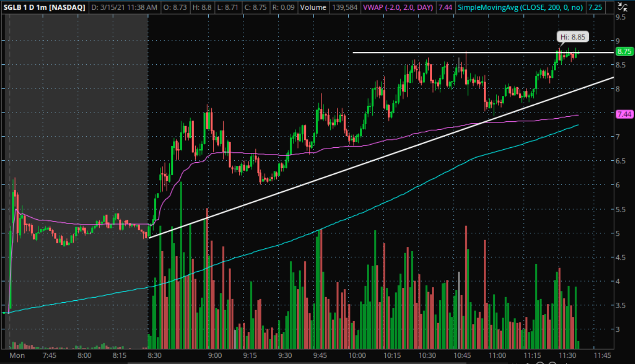This screenshot has width=635, height=364.
Task: Select the rising white trendline drawing
Action: pyautogui.click(x=382, y=158)
